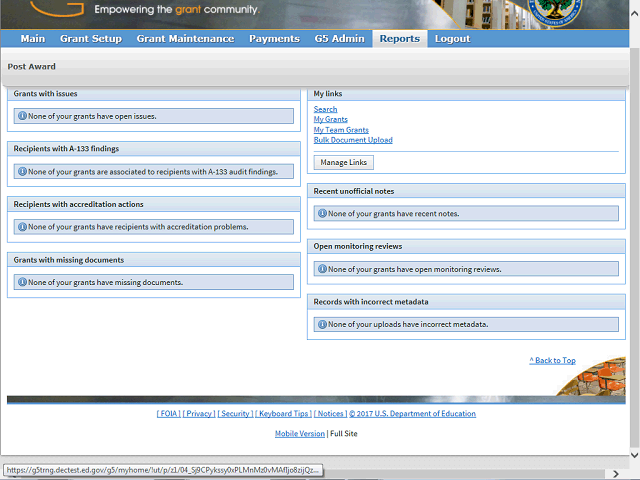Select the Grant Maintenance tab
Screen dimensions: 640x480
185,39
